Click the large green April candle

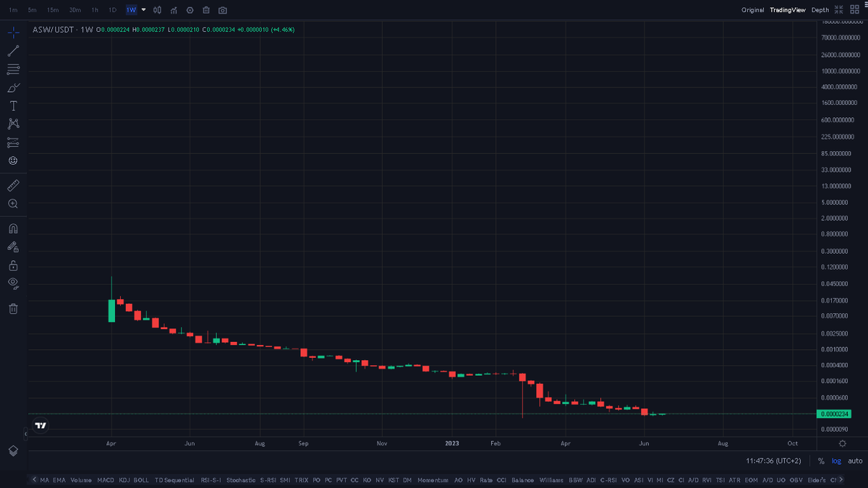click(x=111, y=309)
